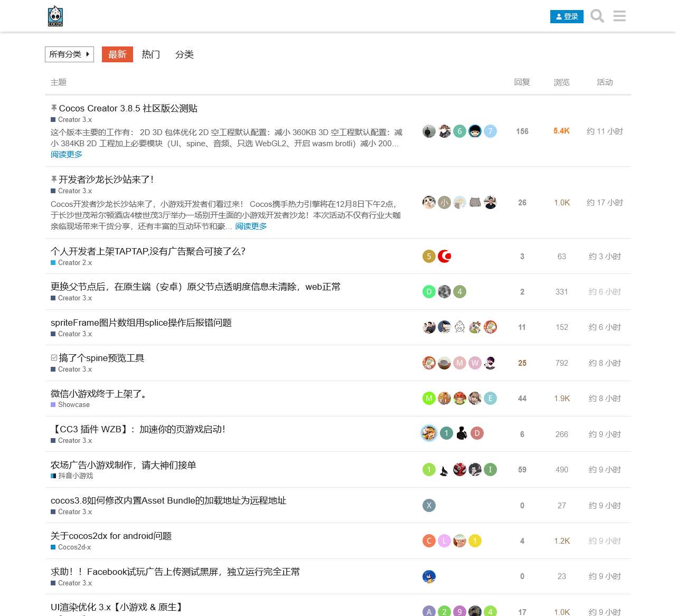Screen dimensions: 676x616
Task: Click avatar 'E' in 微信小游戏 row
Action: 490,399
